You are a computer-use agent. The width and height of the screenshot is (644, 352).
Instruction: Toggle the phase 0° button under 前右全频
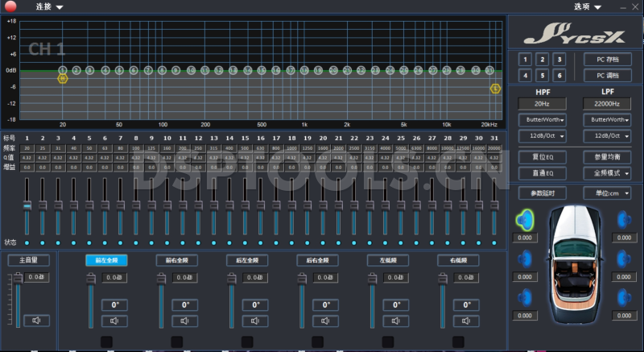pos(185,305)
